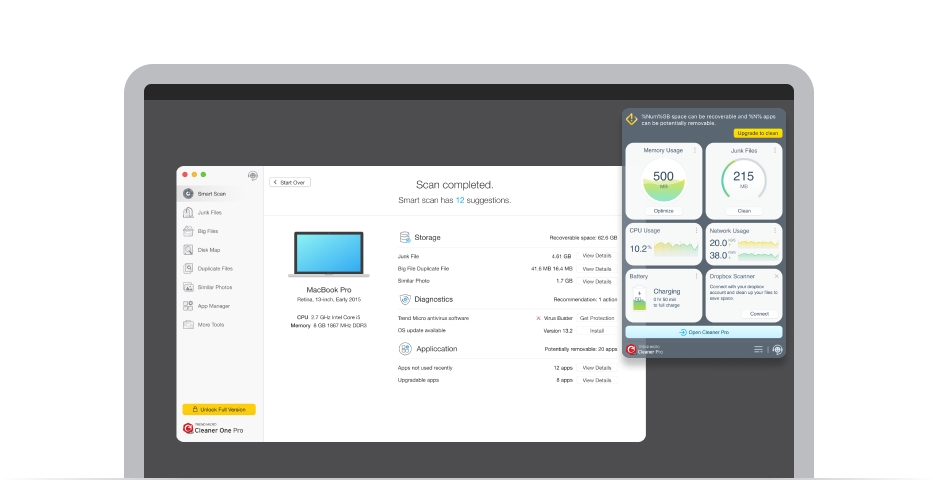Image resolution: width=936 pixels, height=480 pixels.
Task: Open Network Usage card options menu
Action: pos(775,230)
